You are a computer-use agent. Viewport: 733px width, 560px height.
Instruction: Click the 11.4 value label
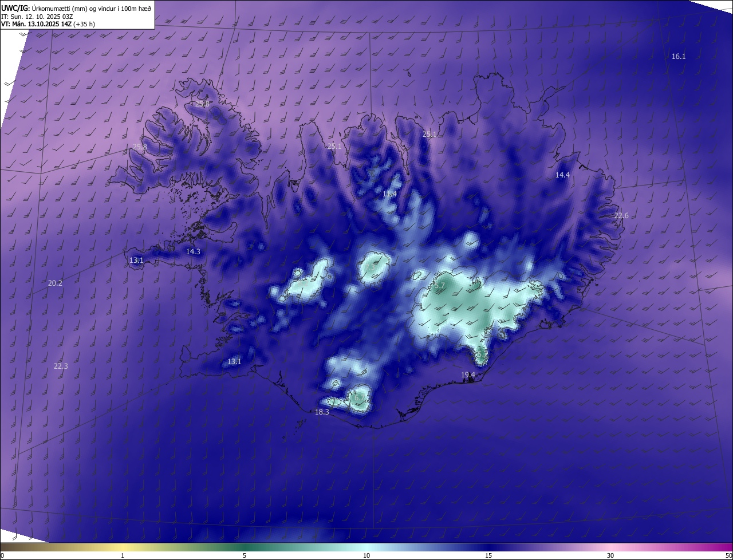[390, 194]
